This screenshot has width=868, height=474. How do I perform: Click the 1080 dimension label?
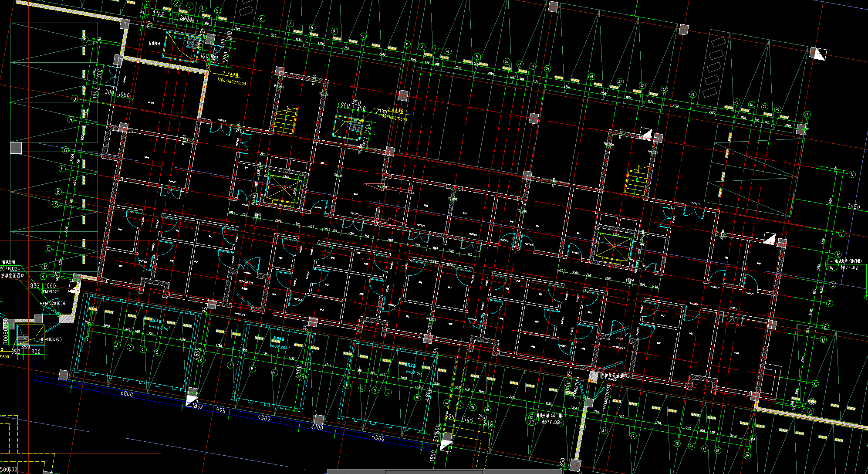(124, 95)
